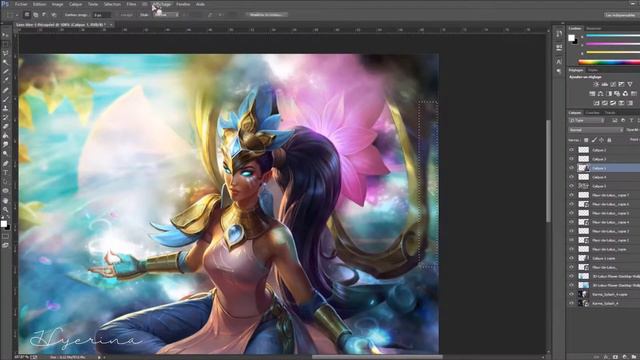Click the foreground color swatch in Couleur panel
Image resolution: width=640 pixels, height=360 pixels.
coord(571,38)
